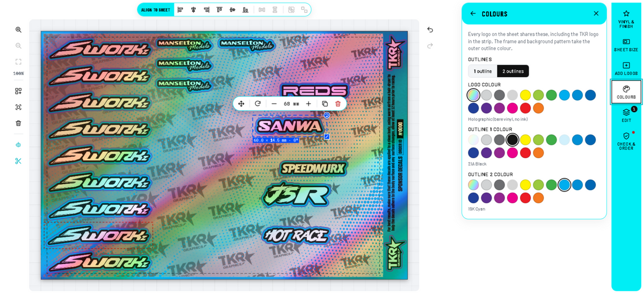Rotate the selected SANWA logo
Image resolution: width=644 pixels, height=295 pixels.
(x=258, y=104)
